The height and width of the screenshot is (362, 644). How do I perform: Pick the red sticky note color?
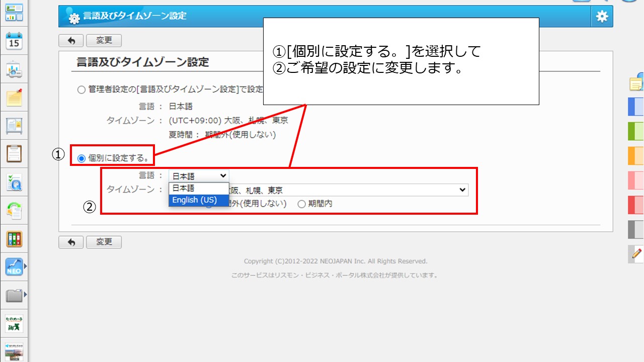[x=636, y=205]
